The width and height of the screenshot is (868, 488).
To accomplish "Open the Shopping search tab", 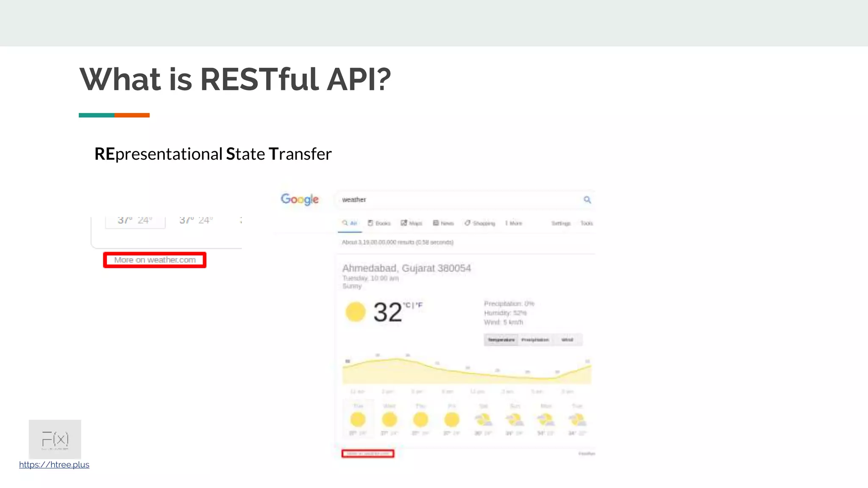I will 480,223.
